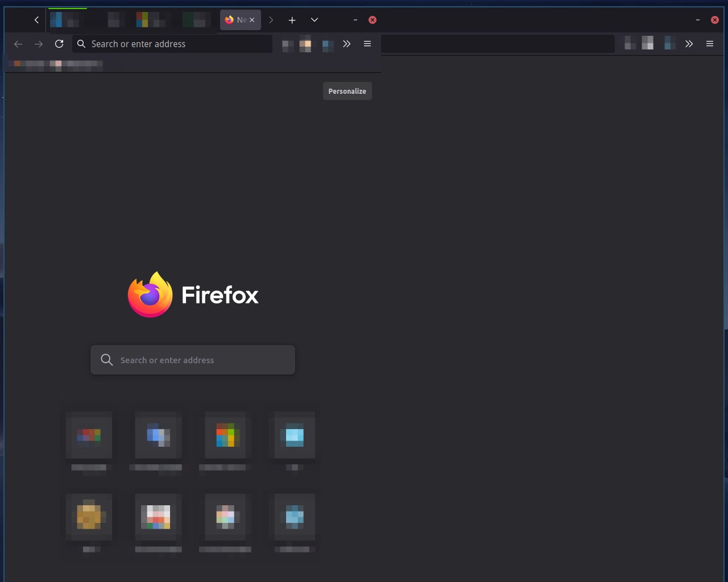Expand the overflow chevrons in the background window
728x582 pixels.
click(x=689, y=44)
